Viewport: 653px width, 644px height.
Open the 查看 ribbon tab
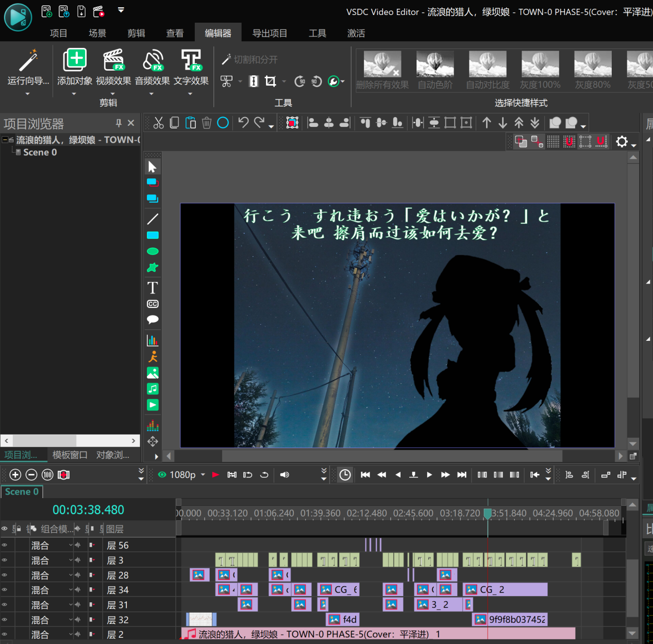coord(175,33)
